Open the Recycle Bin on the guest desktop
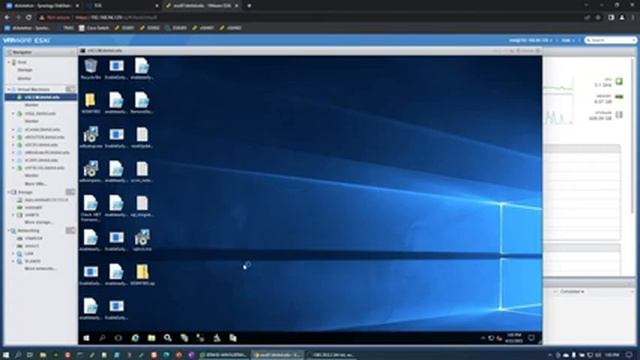640x360 pixels. 91,68
